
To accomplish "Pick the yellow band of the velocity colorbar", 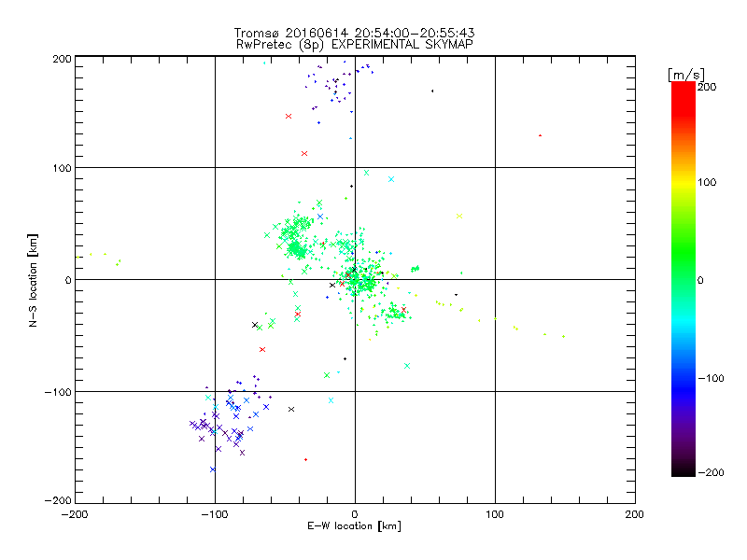I will click(684, 183).
